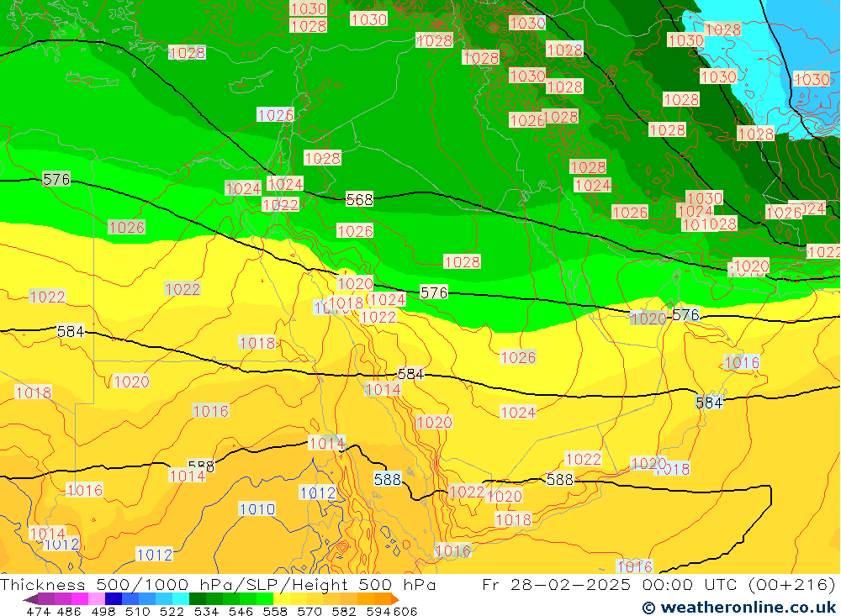Screen dimensions: 841x616
Task: Click the 594 legend value
Action: tap(378, 611)
